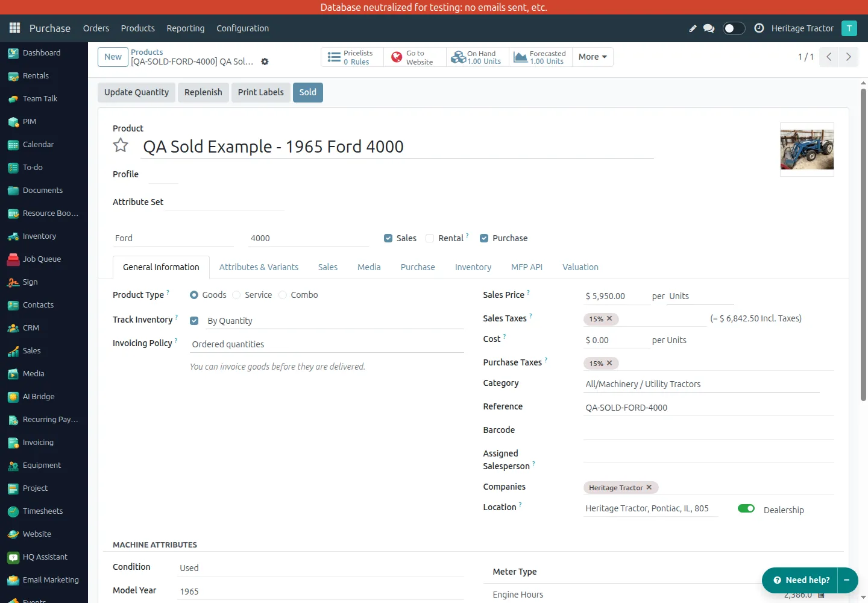The width and height of the screenshot is (868, 603).
Task: Click the Print Labels button
Action: pos(260,92)
